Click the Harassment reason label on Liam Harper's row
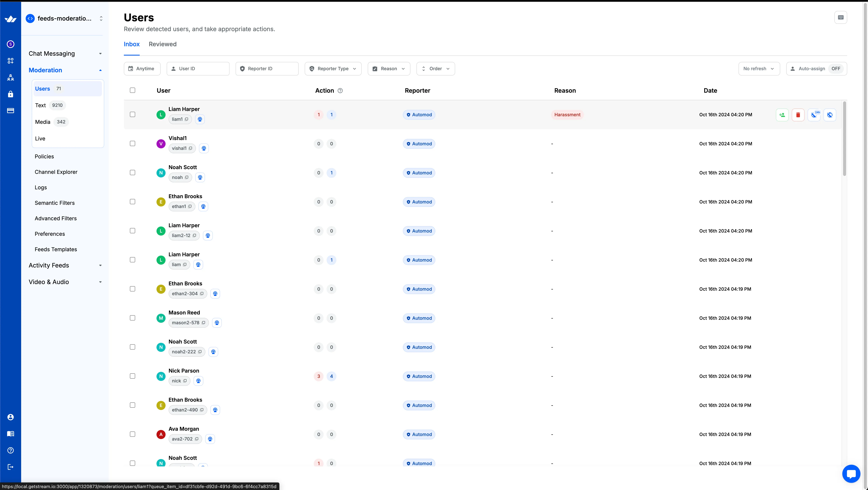The width and height of the screenshot is (868, 490). click(x=567, y=115)
